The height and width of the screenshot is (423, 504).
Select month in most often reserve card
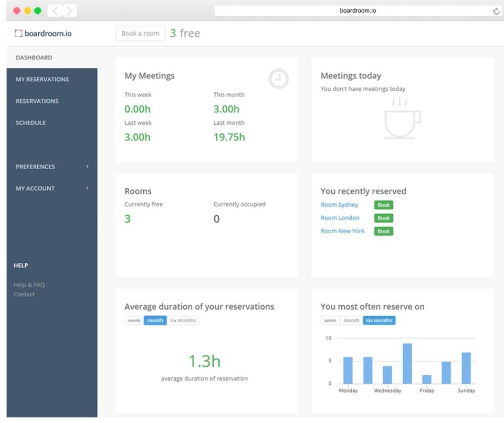click(x=351, y=321)
